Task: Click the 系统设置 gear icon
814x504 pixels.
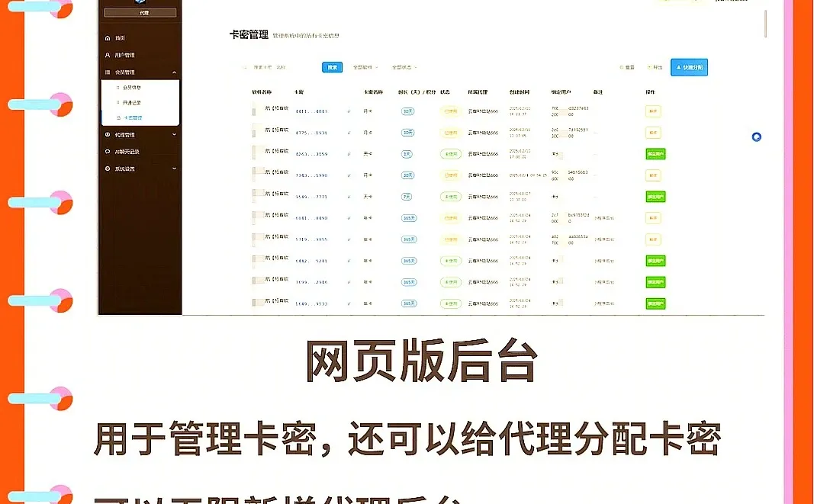Action: pos(108,168)
